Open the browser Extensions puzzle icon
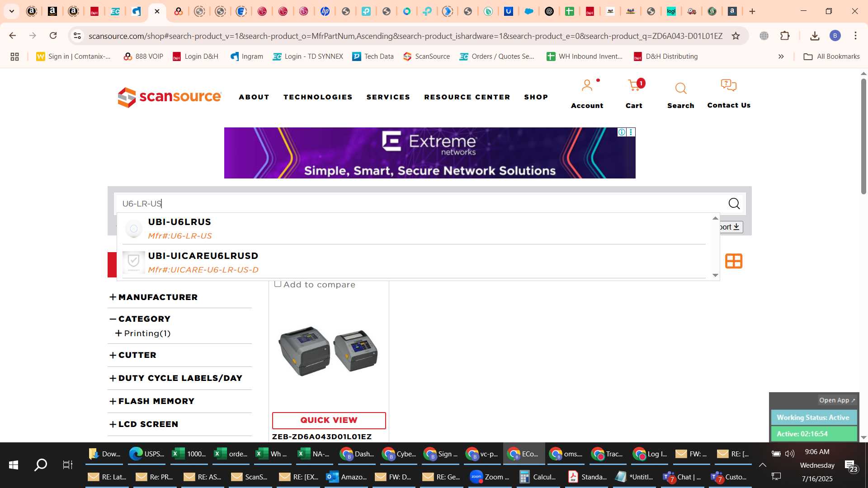 tap(785, 36)
